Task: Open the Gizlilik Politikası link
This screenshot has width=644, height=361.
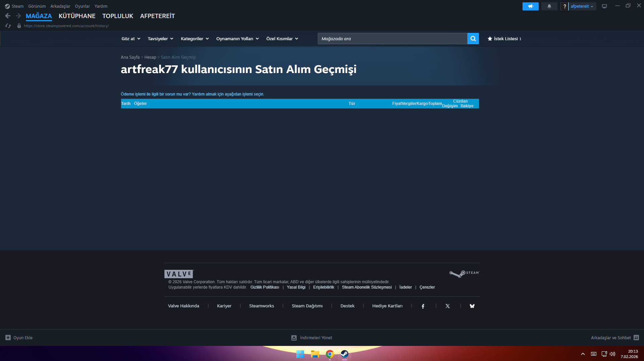Action: point(265,287)
